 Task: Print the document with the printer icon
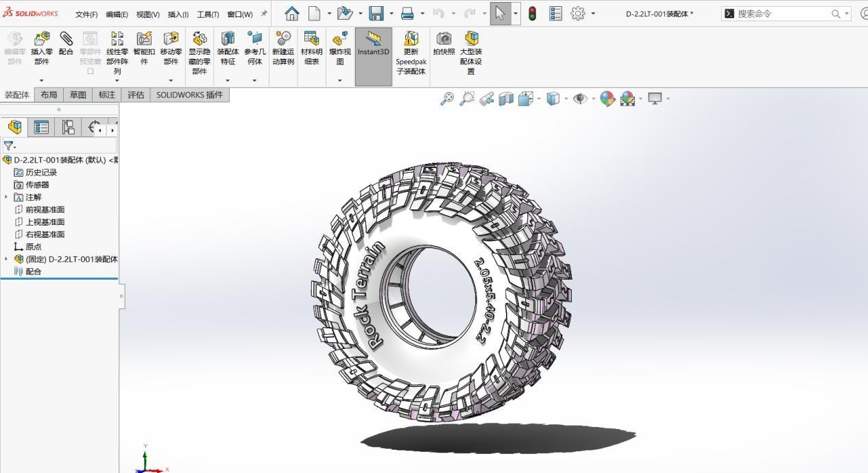(x=407, y=14)
